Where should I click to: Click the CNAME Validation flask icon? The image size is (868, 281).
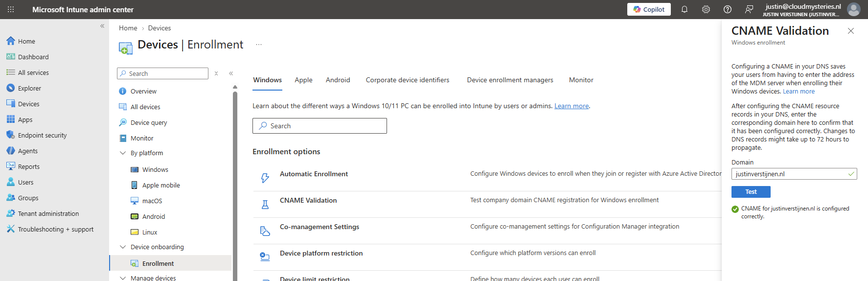pyautogui.click(x=265, y=205)
